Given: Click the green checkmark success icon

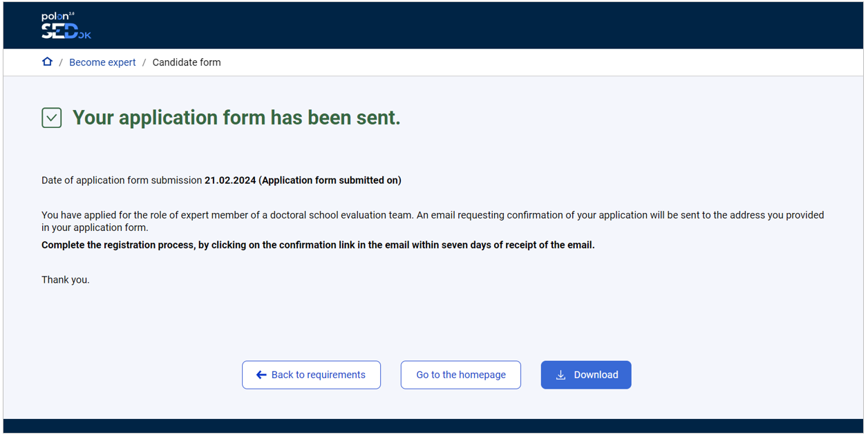Looking at the screenshot, I should [51, 118].
